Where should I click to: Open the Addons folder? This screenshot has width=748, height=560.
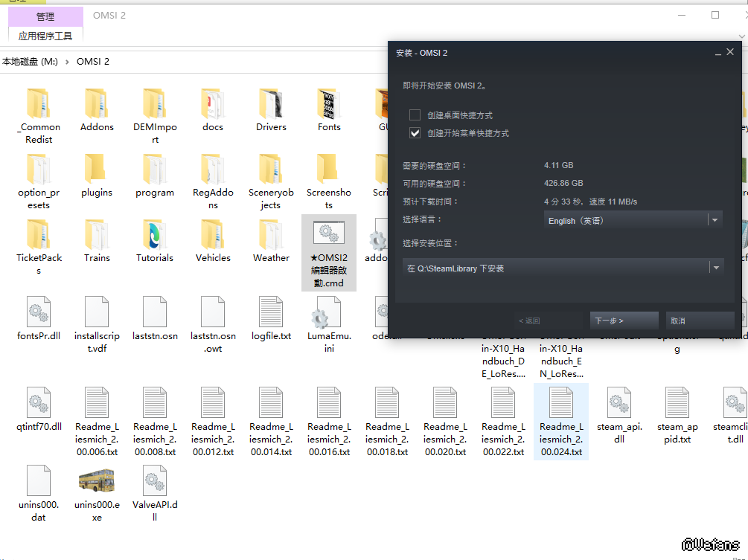pyautogui.click(x=97, y=104)
